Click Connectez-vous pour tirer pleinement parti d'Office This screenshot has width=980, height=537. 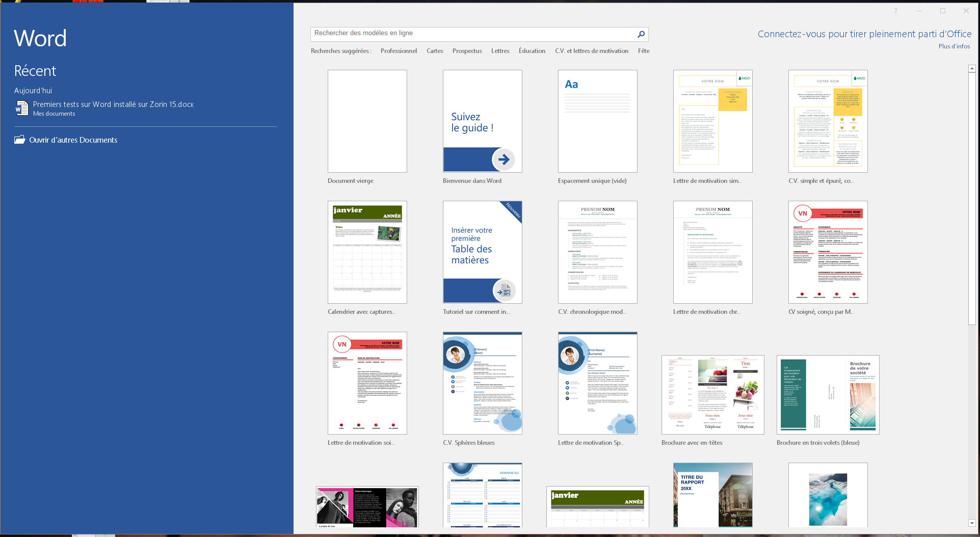864,34
